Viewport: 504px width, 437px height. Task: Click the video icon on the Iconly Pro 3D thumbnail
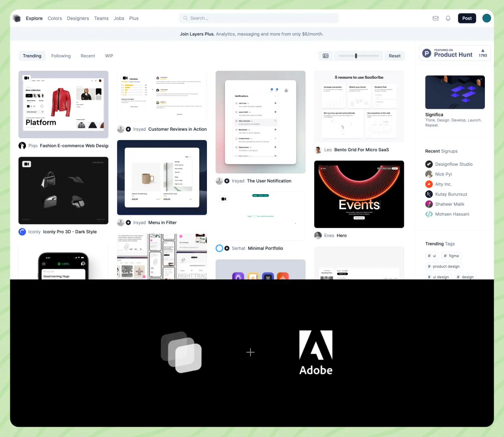(x=27, y=164)
